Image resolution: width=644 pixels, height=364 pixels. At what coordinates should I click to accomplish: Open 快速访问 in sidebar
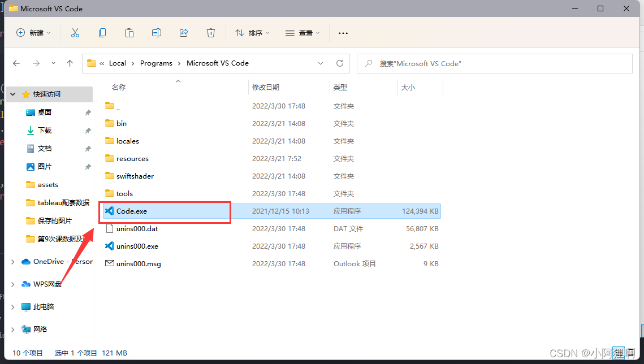(47, 94)
